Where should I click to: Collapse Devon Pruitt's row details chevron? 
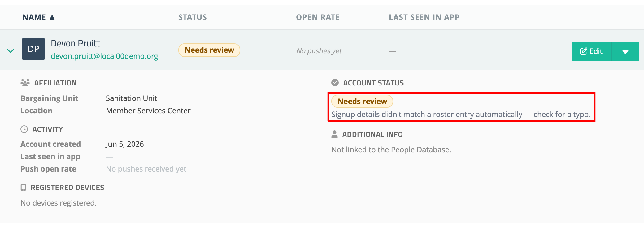[11, 51]
